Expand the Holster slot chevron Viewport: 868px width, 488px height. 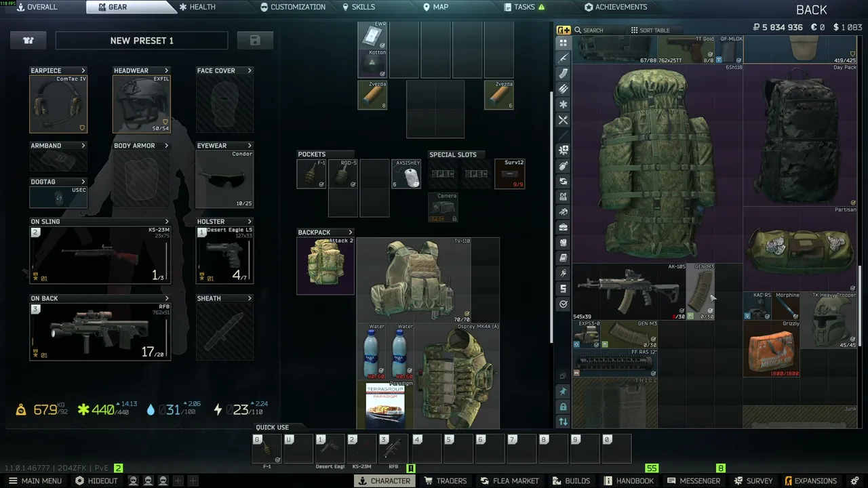pyautogui.click(x=250, y=222)
